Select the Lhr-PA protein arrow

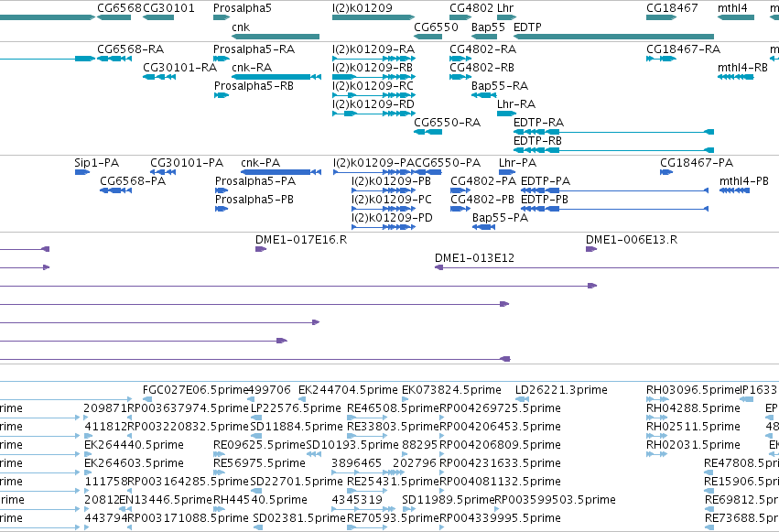pos(507,172)
